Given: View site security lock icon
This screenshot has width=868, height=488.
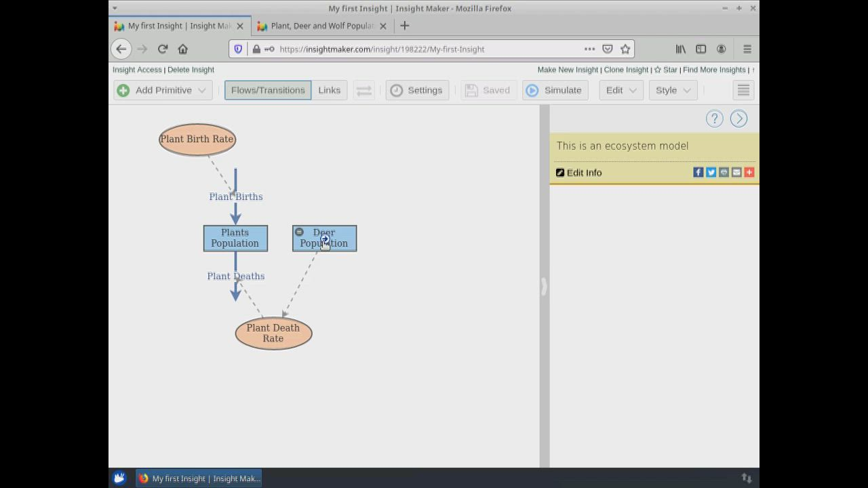Looking at the screenshot, I should (256, 49).
